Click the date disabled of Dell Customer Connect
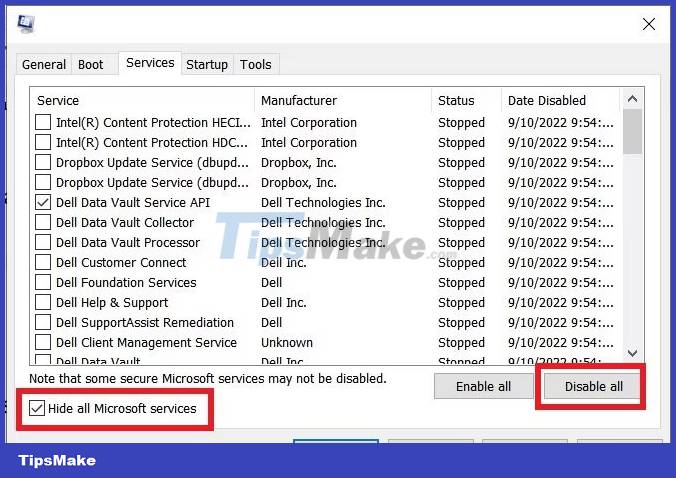 pyautogui.click(x=560, y=262)
